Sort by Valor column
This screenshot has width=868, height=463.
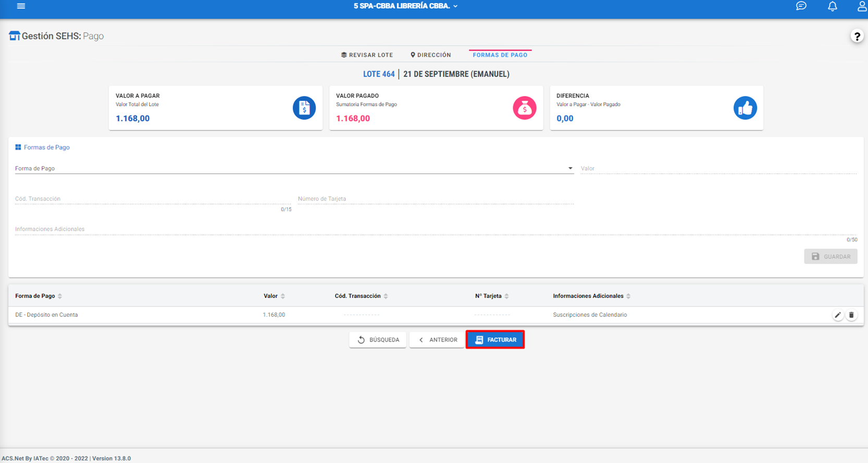tap(283, 296)
